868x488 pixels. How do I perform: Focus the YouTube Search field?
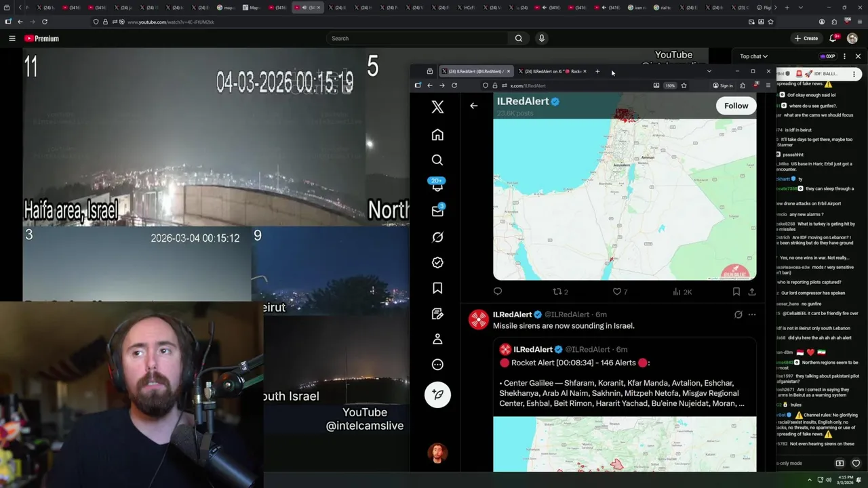417,39
